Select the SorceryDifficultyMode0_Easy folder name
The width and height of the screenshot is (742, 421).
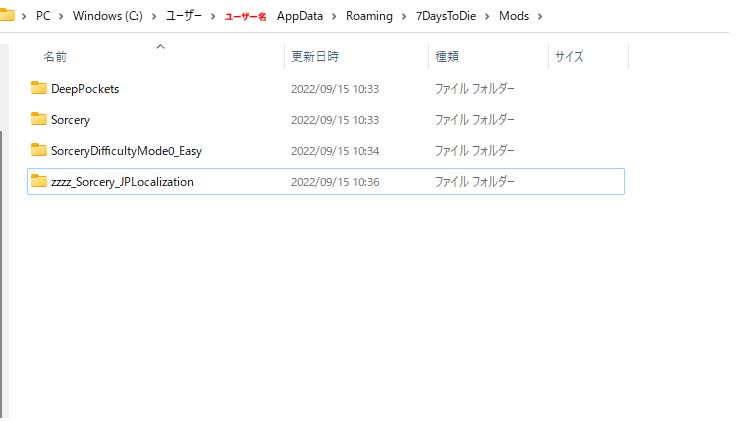tap(126, 151)
